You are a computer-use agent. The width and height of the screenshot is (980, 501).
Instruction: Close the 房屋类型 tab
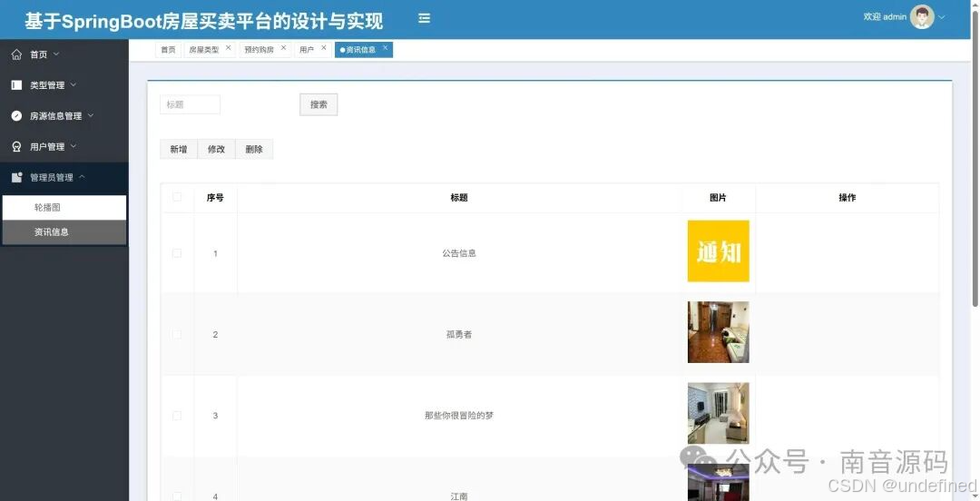pyautogui.click(x=228, y=47)
